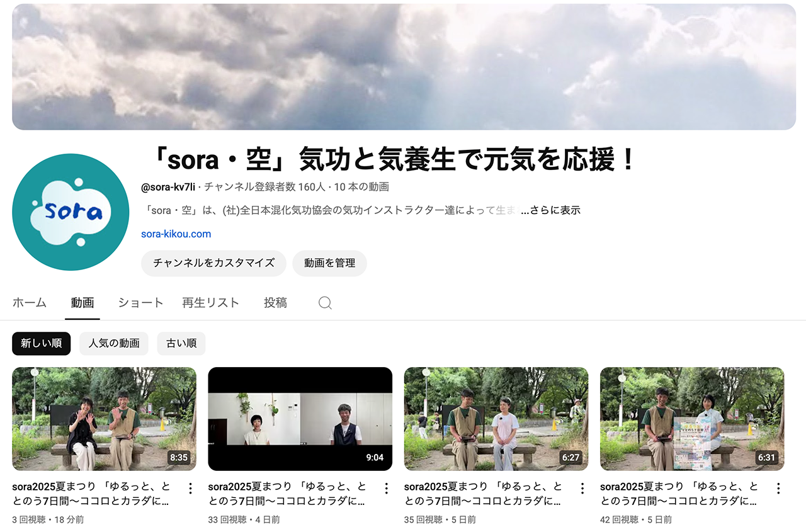Play the 6:31 video thumbnail

(692, 419)
